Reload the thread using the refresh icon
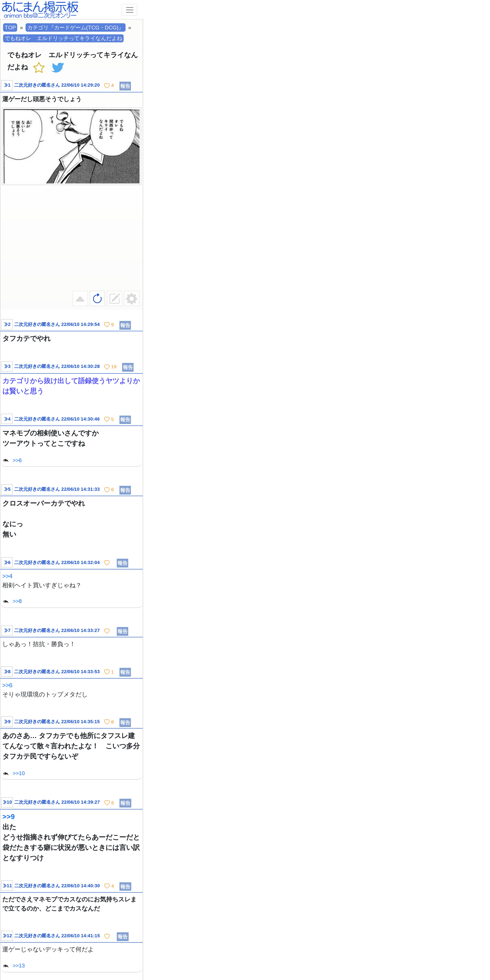 click(x=97, y=299)
